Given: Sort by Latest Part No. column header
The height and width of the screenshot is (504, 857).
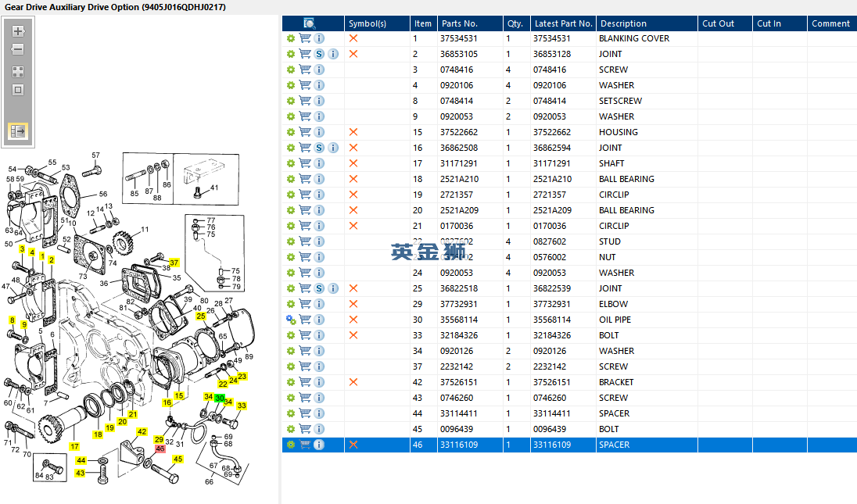Looking at the screenshot, I should point(564,23).
